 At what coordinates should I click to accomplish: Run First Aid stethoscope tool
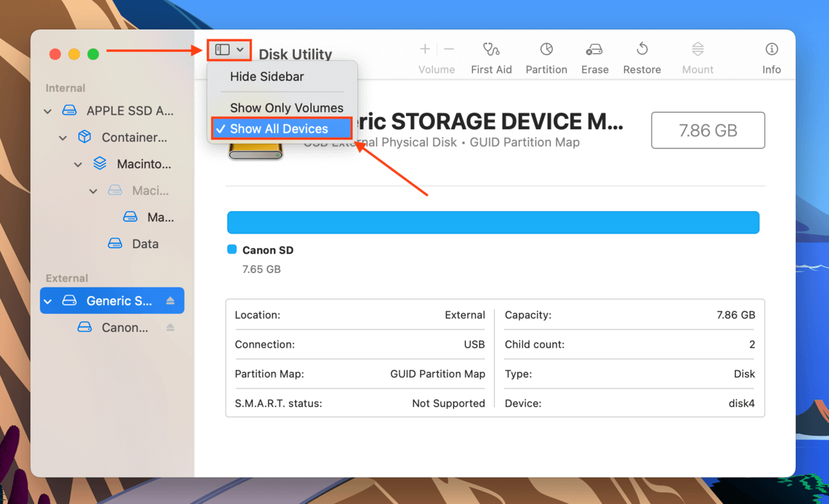(491, 50)
